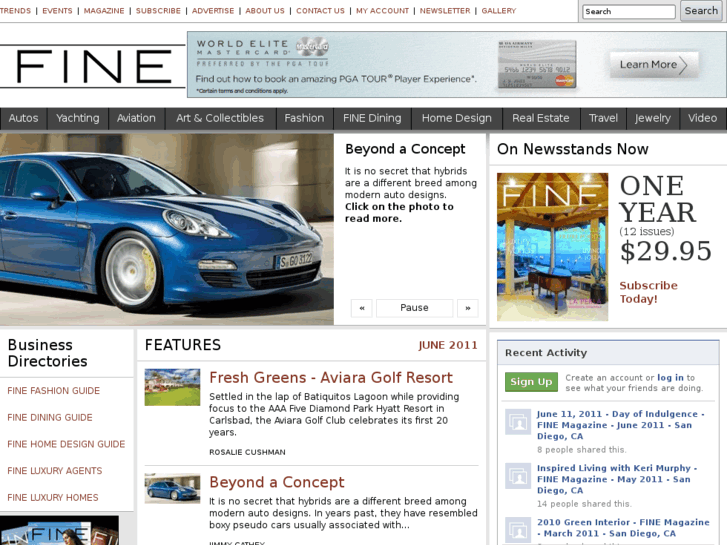
Task: Open the Travel section
Action: tap(603, 118)
